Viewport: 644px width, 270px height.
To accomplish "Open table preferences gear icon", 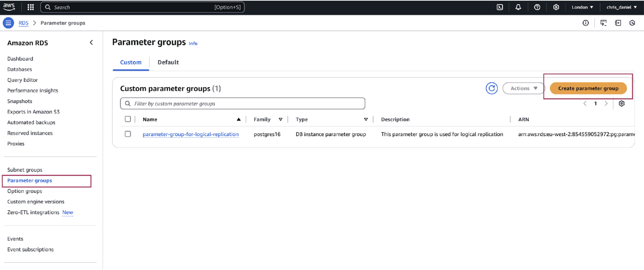I will point(622,103).
